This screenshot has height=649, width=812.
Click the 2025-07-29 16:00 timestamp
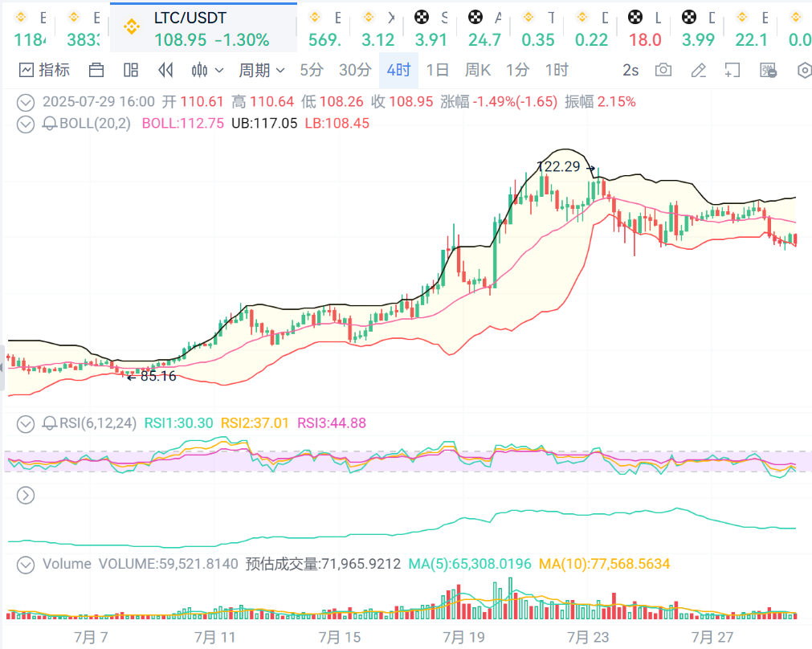(x=99, y=101)
